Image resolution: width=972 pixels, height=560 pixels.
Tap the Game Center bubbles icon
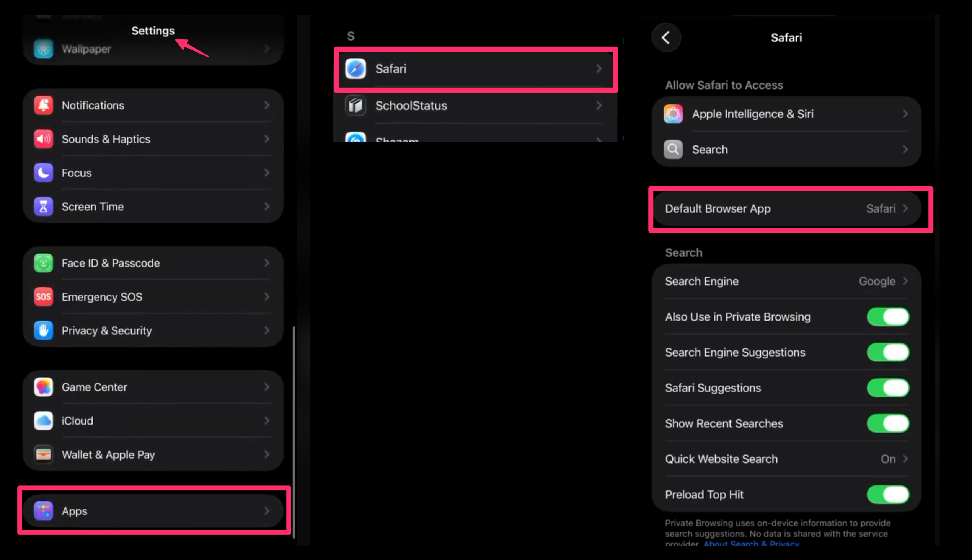pos(44,387)
